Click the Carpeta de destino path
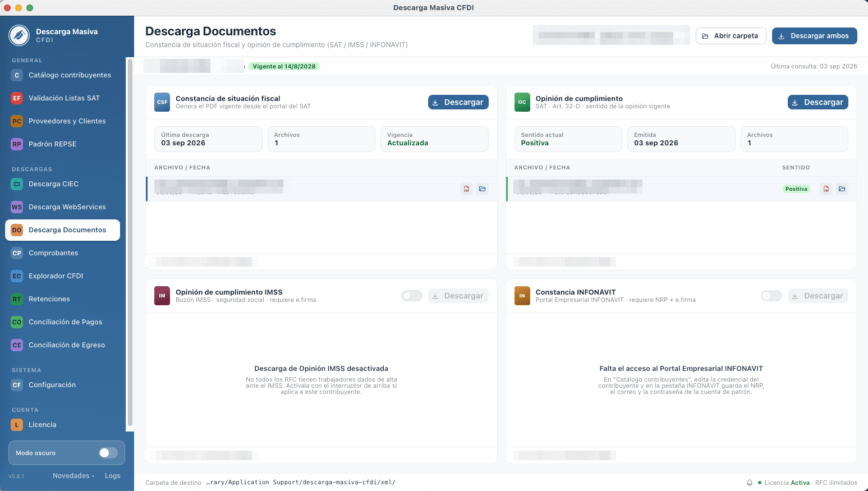This screenshot has width=868, height=491. (x=301, y=483)
